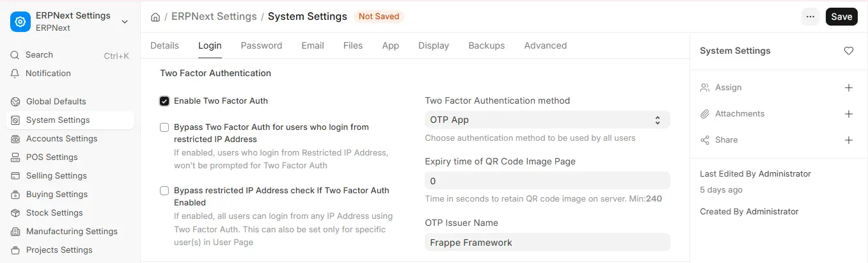The width and height of the screenshot is (868, 263).
Task: Expand the ERPNext Settings workspace chevron
Action: pyautogui.click(x=125, y=22)
